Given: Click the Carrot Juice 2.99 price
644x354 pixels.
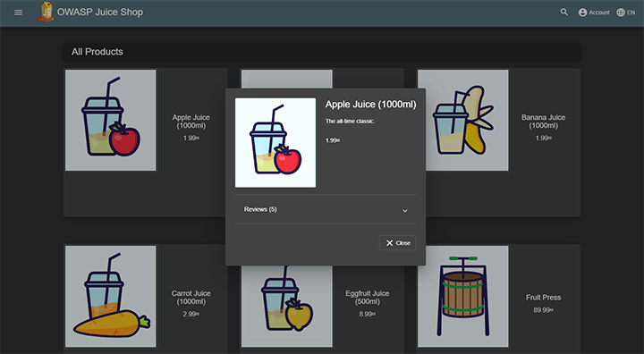Looking at the screenshot, I should click(x=191, y=314).
